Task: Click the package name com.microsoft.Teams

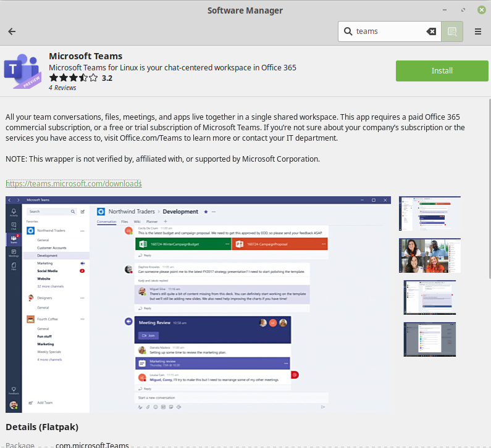Action: pos(92,445)
